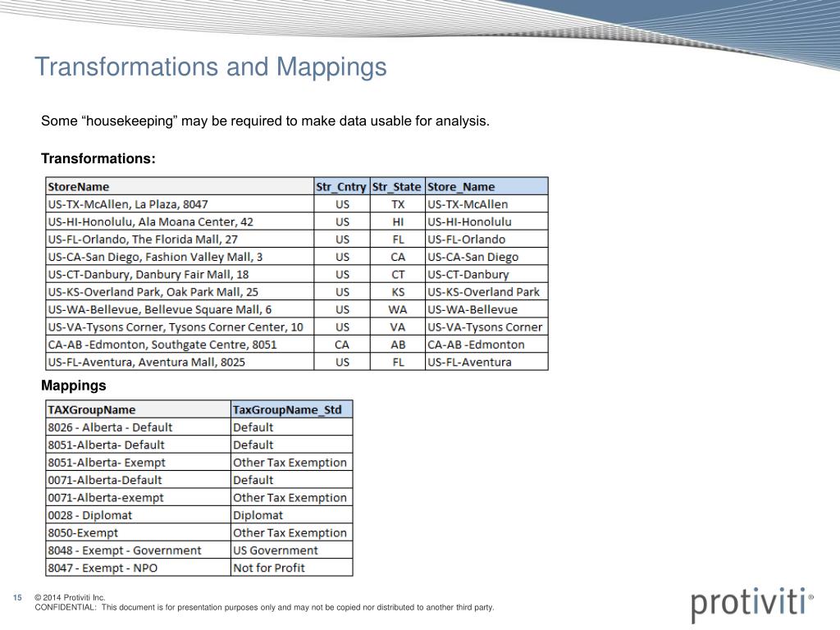Select the 'TaxGroupName_Std' column header

coord(292,409)
